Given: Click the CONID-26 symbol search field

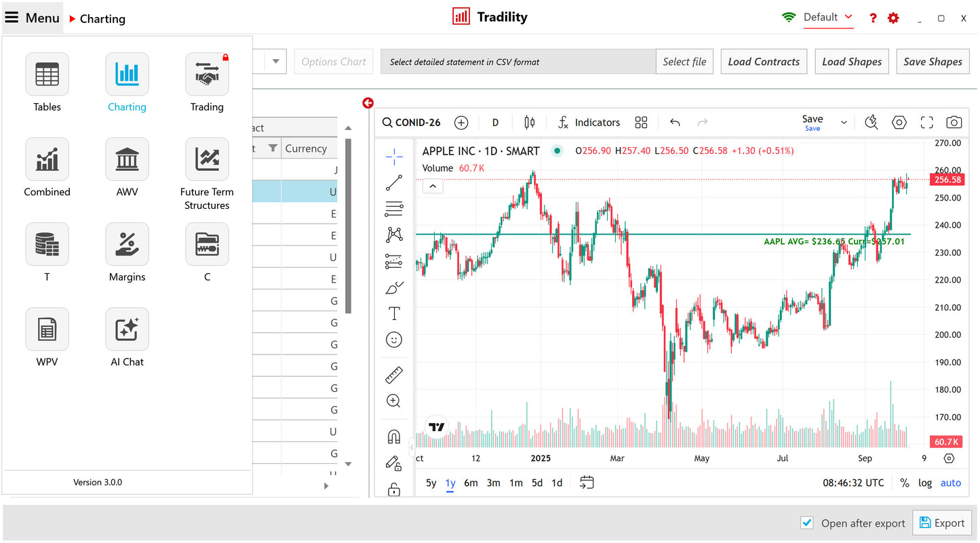Looking at the screenshot, I should point(412,123).
